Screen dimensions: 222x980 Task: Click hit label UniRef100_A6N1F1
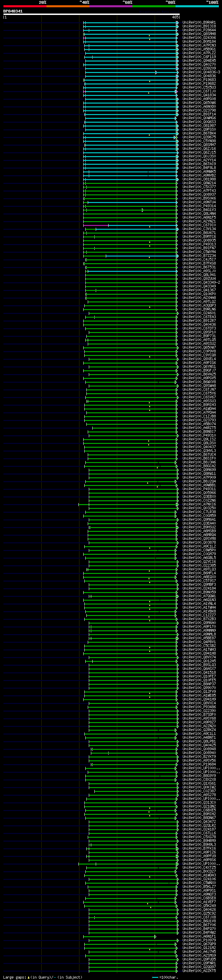[x=199, y=937]
